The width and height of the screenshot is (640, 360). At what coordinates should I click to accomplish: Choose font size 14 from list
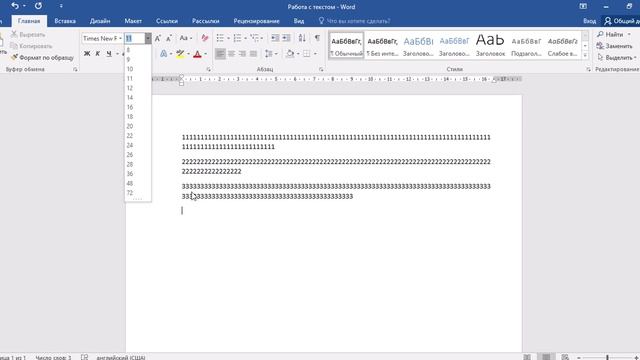pos(138,98)
